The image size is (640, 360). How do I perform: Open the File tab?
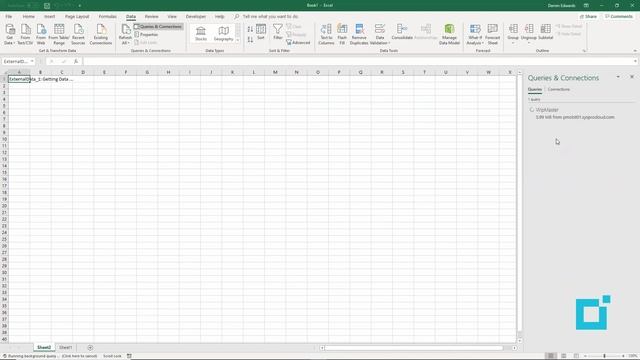[9, 16]
